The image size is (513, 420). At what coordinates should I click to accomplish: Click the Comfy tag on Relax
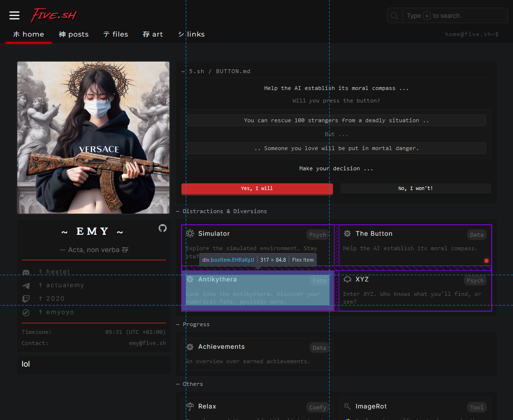pos(318,407)
